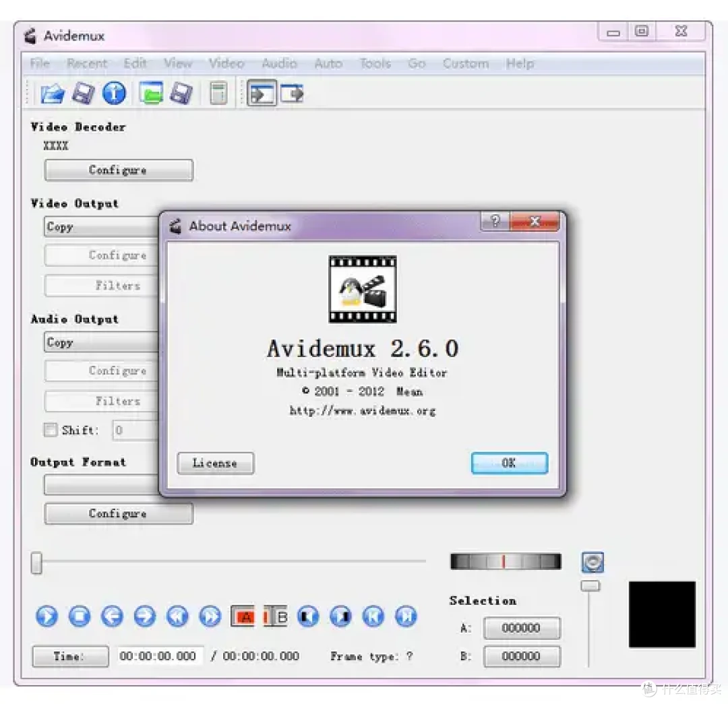The width and height of the screenshot is (728, 704).
Task: Go to previous frame with left arrow
Action: pyautogui.click(x=113, y=616)
